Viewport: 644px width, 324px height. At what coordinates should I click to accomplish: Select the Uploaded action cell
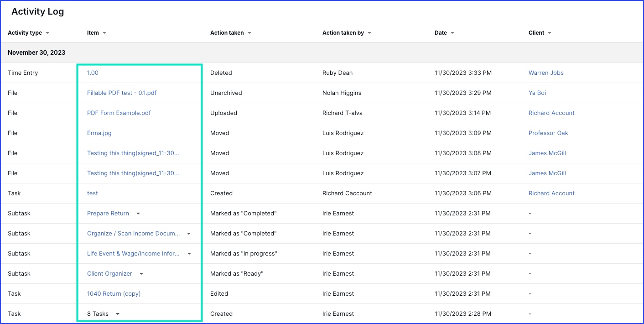coord(224,113)
